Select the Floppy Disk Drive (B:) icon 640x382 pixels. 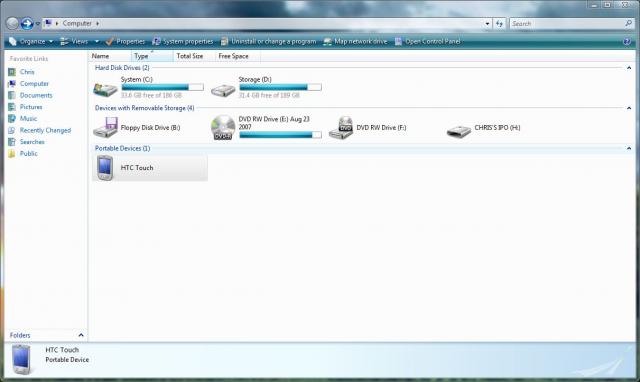(105, 127)
